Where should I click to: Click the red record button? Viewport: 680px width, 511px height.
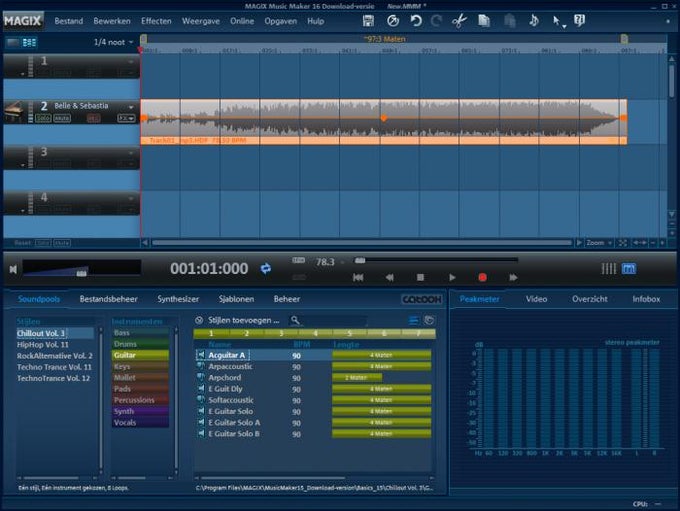point(482,278)
